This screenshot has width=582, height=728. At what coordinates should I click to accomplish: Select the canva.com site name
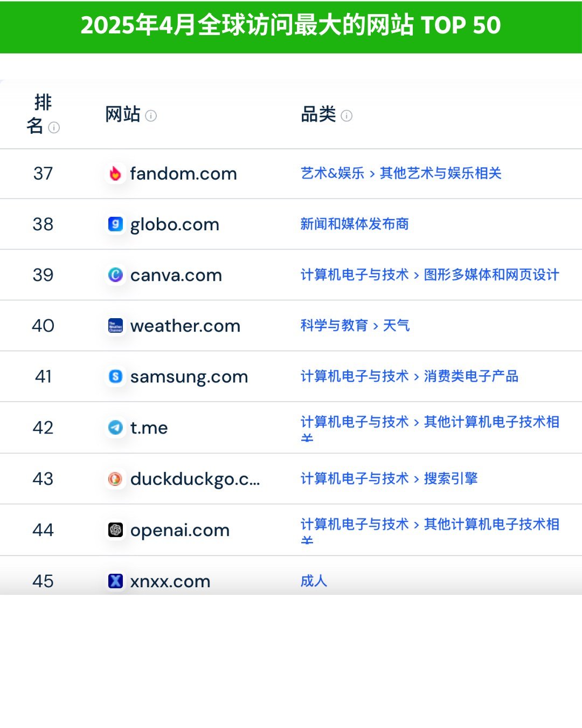click(176, 276)
